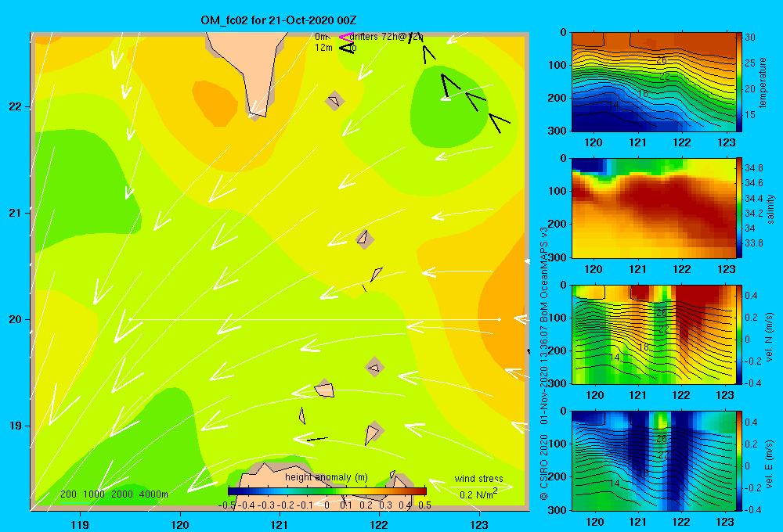Click longitude label 119 on main map

pos(80,524)
